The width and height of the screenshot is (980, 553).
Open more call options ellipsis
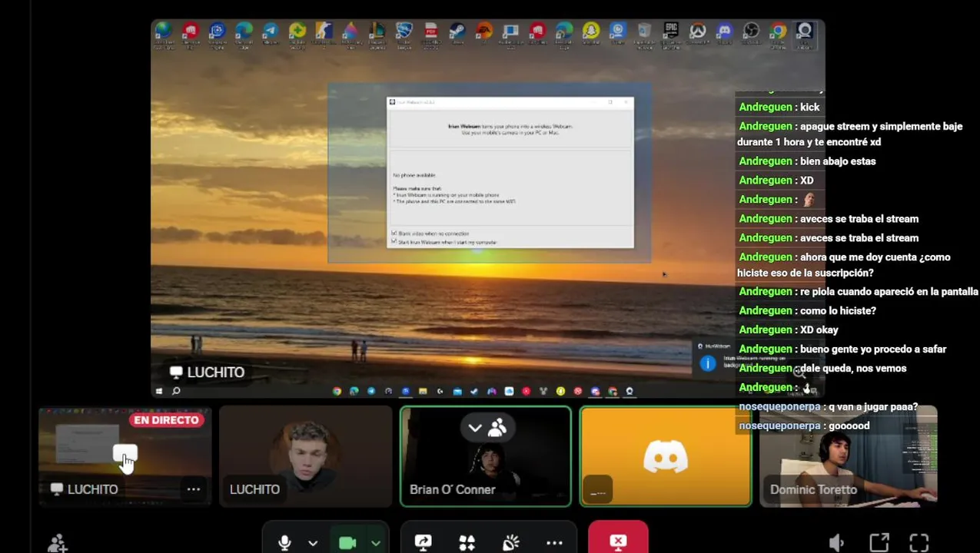pos(554,543)
